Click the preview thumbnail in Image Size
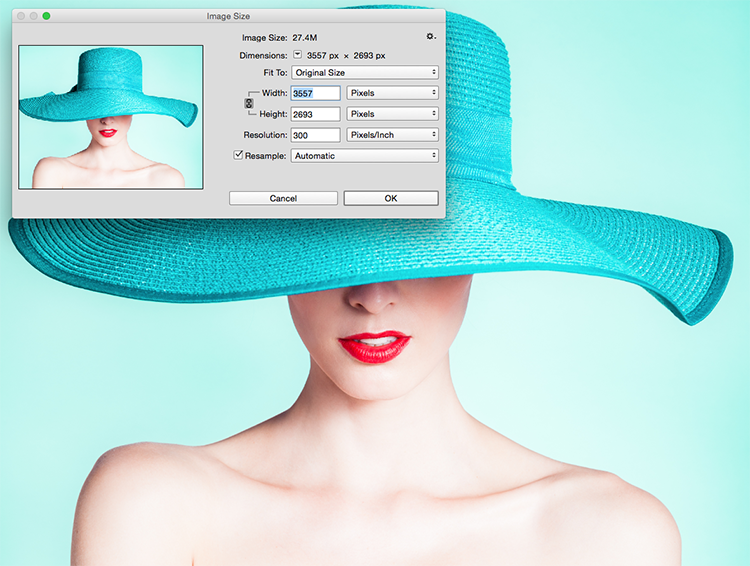 (x=111, y=117)
